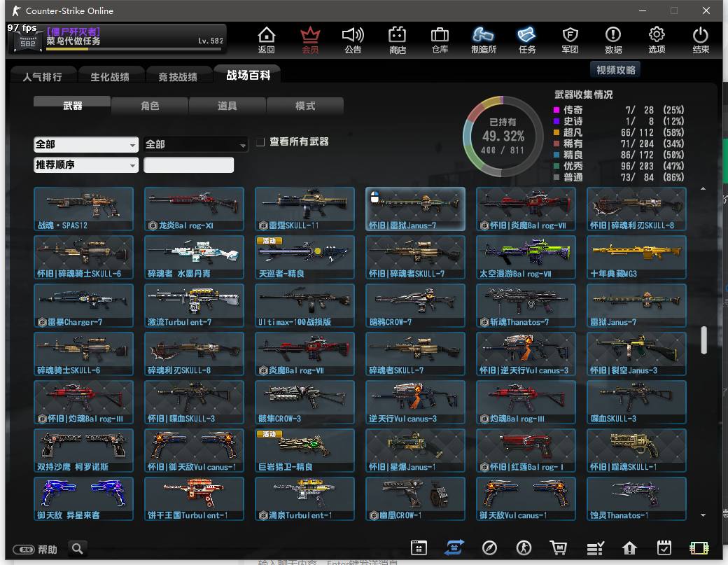Open the 会员 crown icon
The image size is (728, 565).
(x=310, y=40)
